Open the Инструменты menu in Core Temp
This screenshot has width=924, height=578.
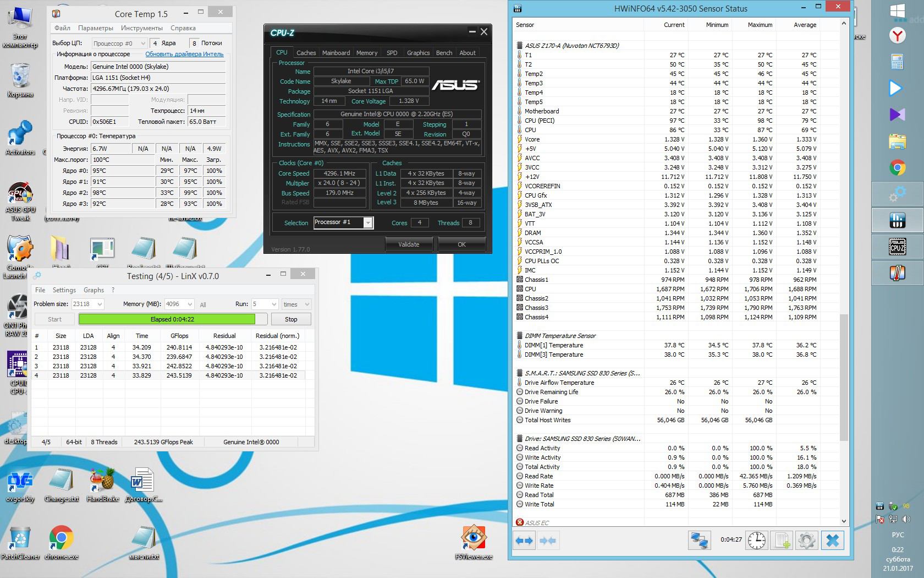(142, 28)
